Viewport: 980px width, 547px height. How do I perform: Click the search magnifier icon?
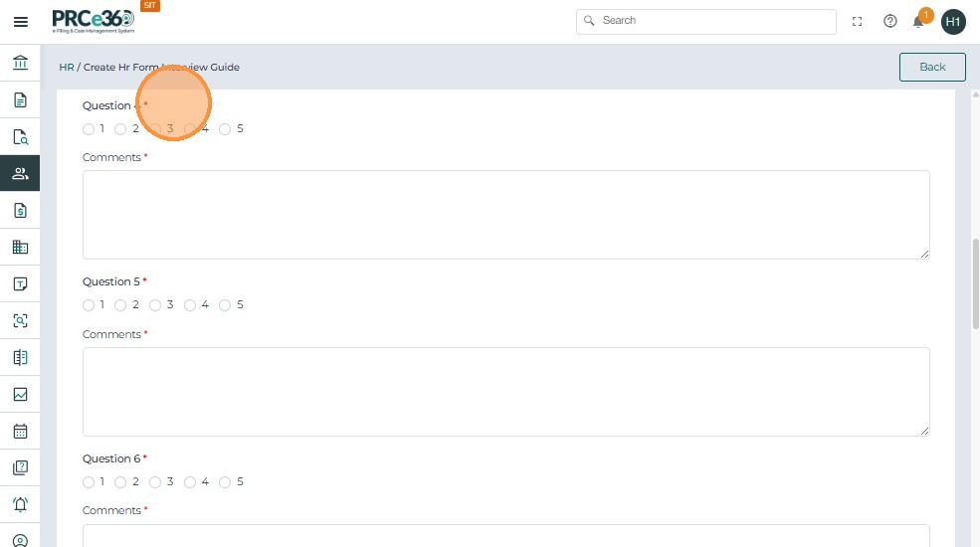click(x=589, y=21)
